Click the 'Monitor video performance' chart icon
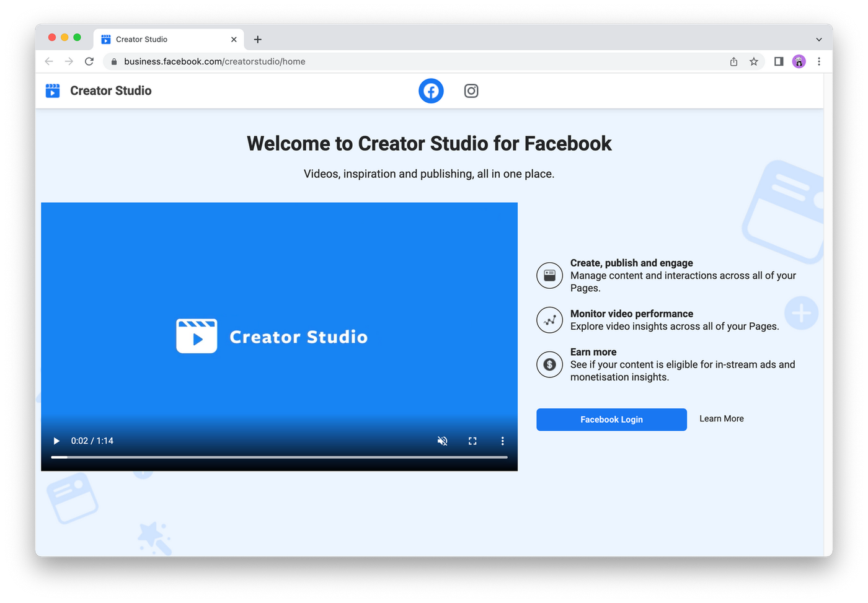The image size is (868, 603). (549, 320)
